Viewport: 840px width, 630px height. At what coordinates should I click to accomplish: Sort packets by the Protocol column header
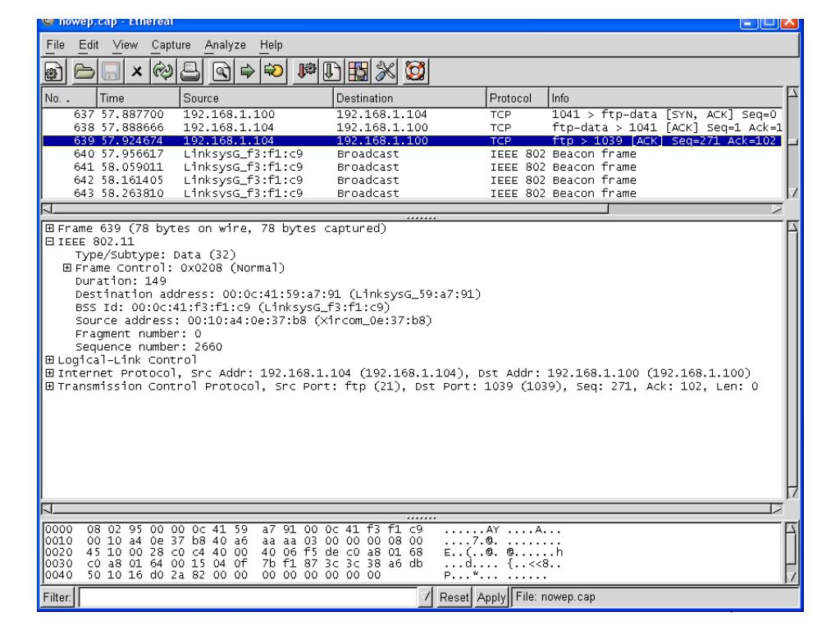coord(518,98)
